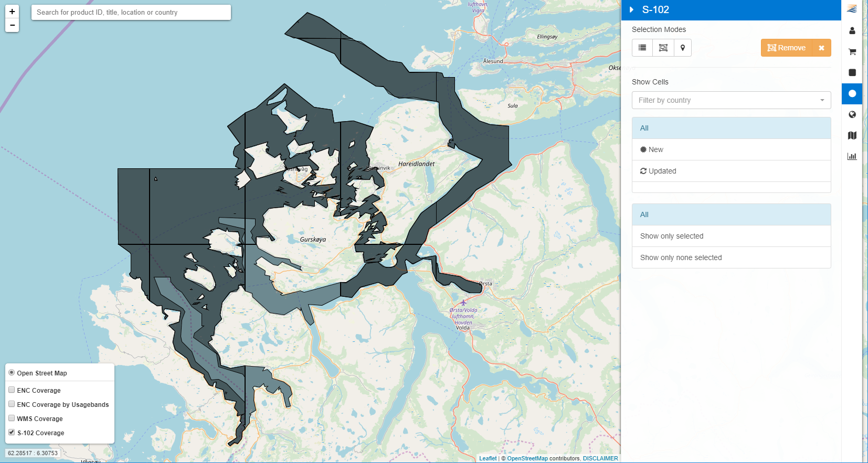Screen dimensions: 868x463
Task: Choose the rectangle area selection mode
Action: pyautogui.click(x=663, y=48)
